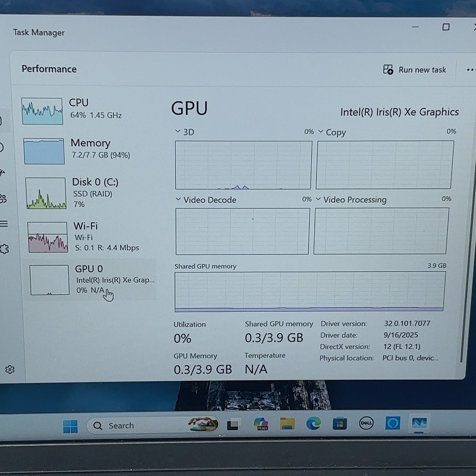Viewport: 476px width, 476px height.
Task: Click the Task Manager taskbar icon
Action: 419,423
